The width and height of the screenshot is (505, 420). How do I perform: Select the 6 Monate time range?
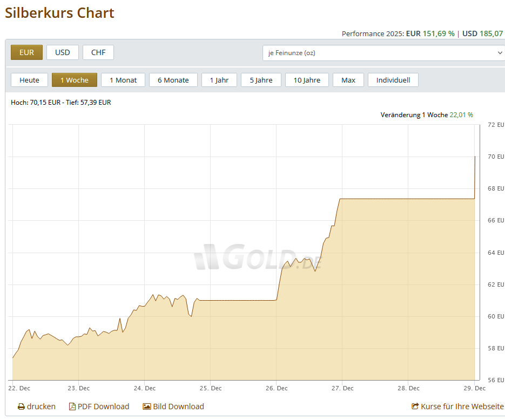click(x=173, y=80)
